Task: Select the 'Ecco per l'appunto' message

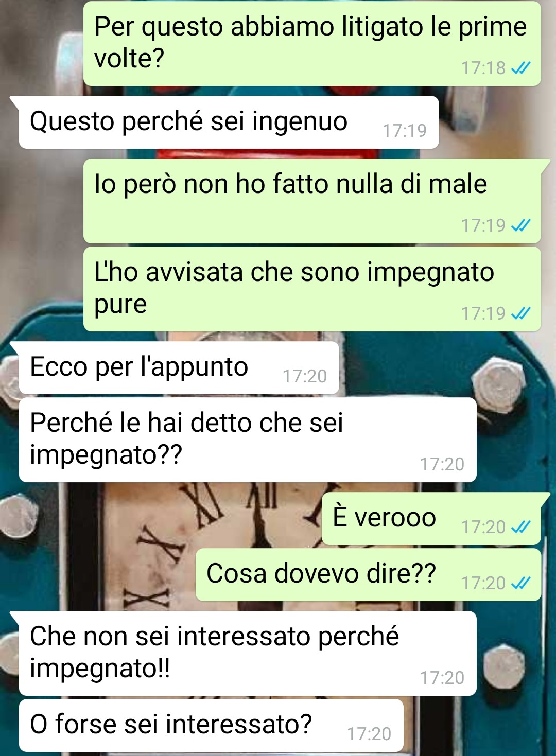Action: tap(179, 368)
